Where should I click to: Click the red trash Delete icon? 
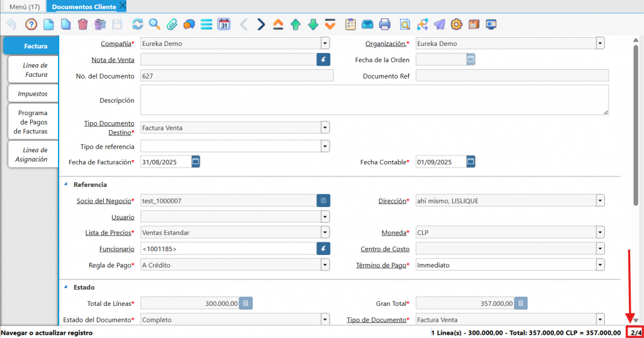click(82, 25)
